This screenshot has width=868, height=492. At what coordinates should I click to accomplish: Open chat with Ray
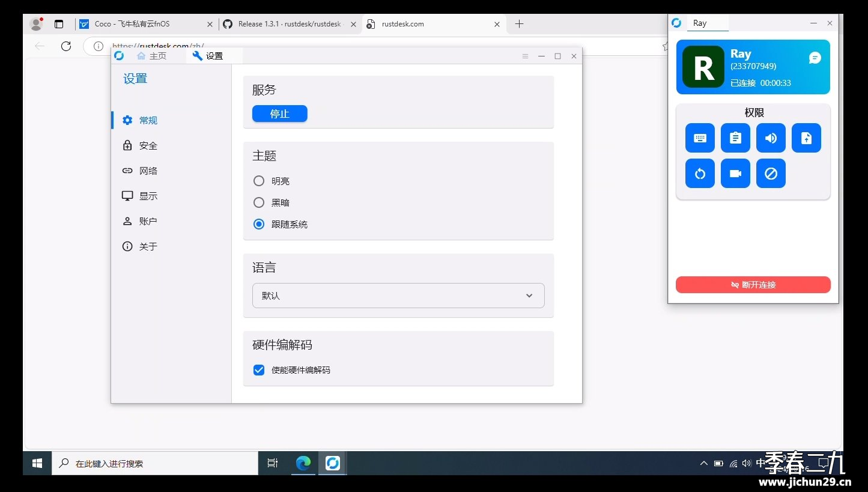[x=815, y=58]
